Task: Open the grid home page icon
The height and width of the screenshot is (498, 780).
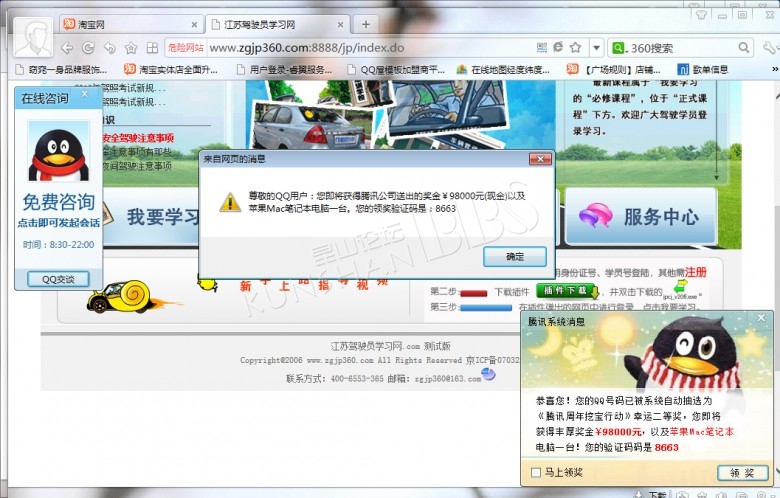Action: (x=152, y=48)
